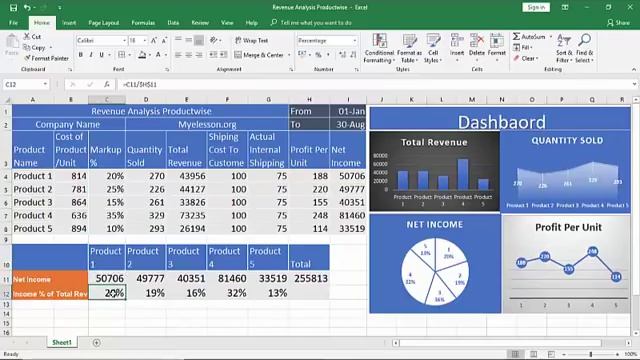The height and width of the screenshot is (360, 640).
Task: Click the Increase Decimal icon
Action: 342,55
